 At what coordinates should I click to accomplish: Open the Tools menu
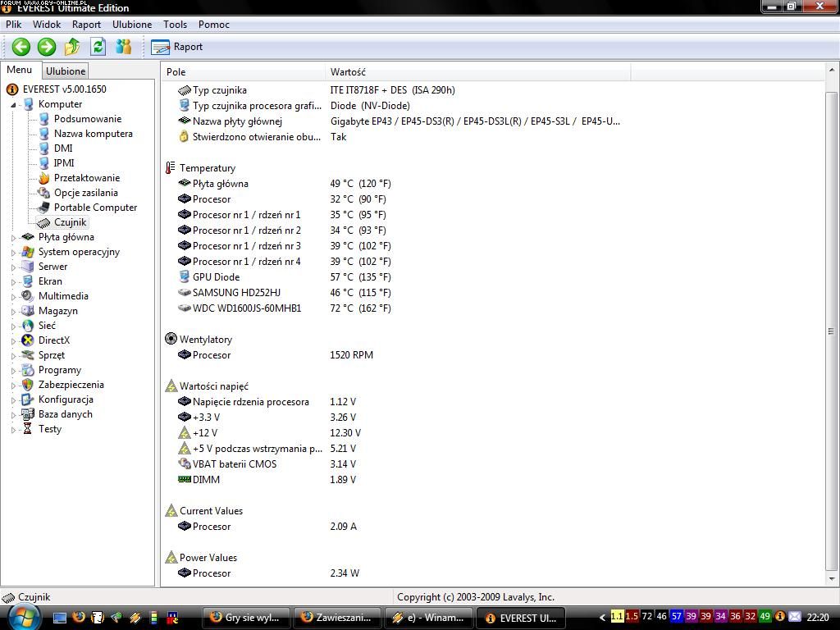(x=175, y=25)
